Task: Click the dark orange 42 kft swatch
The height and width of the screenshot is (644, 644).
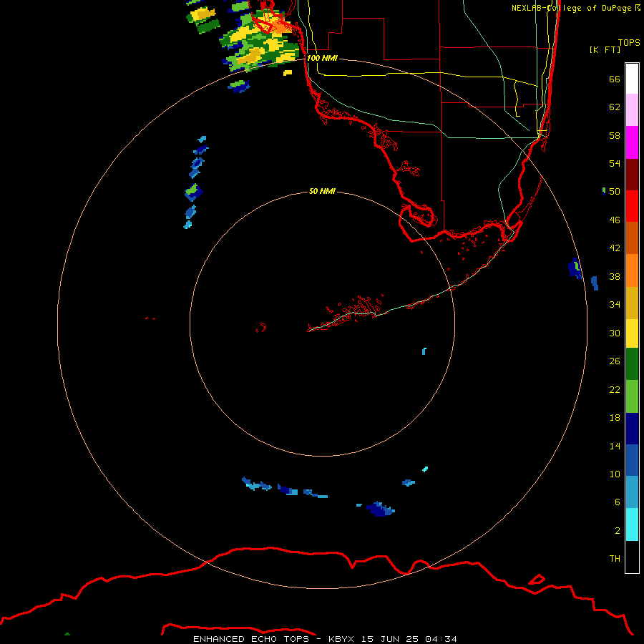Action: pos(632,238)
